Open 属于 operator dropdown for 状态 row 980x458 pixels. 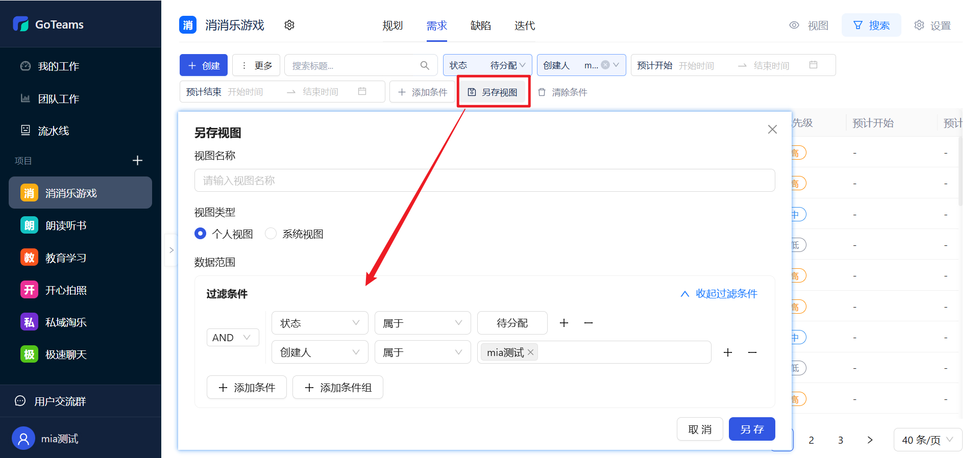423,323
